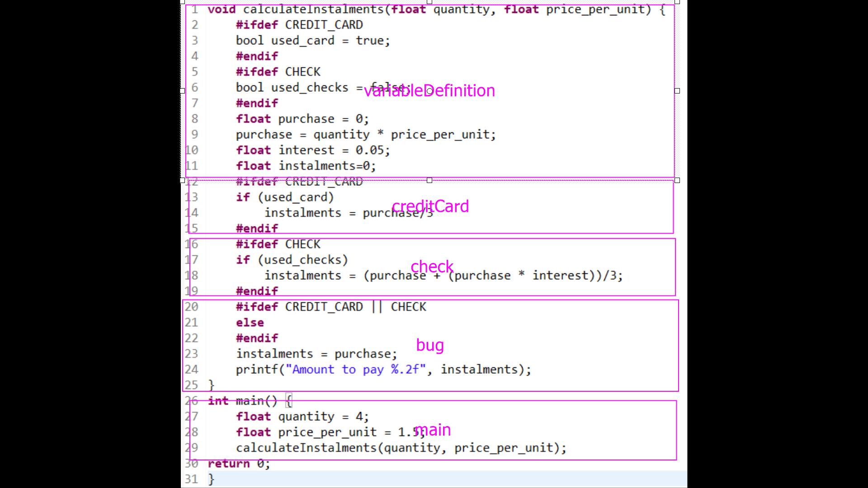Click the "float interest = 0.05;" line
This screenshot has height=488, width=868.
pos(312,150)
